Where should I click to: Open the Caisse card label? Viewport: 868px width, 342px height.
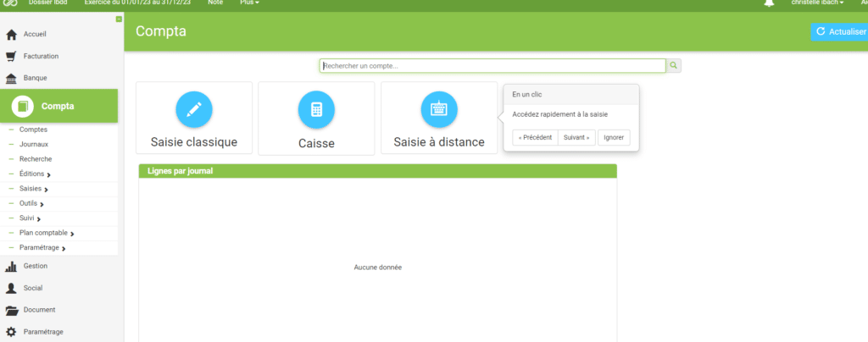[316, 144]
